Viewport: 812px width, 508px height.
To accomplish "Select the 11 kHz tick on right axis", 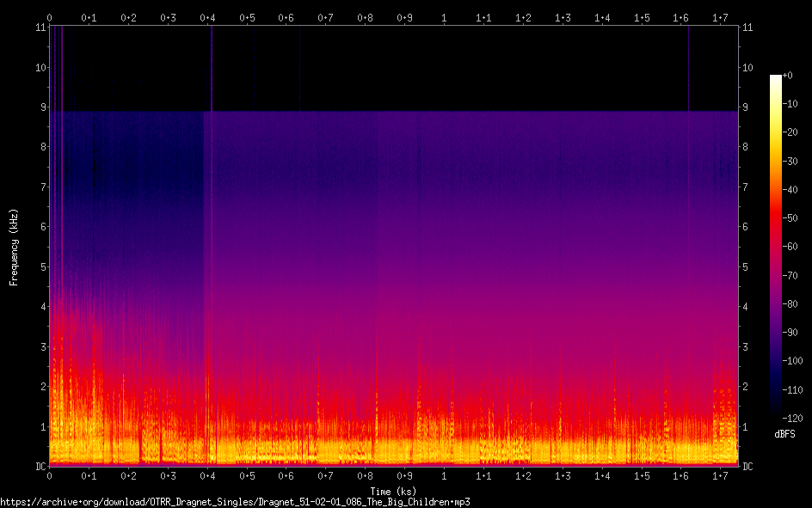I will (747, 28).
